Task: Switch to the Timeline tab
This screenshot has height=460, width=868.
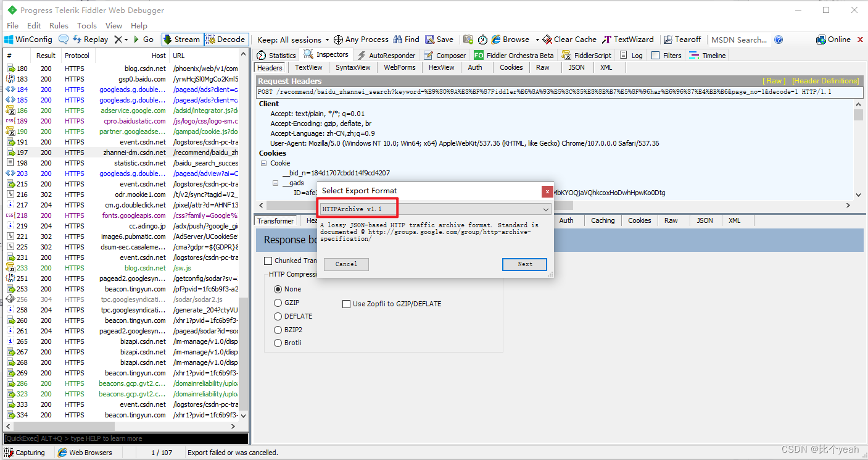Action: tap(708, 56)
